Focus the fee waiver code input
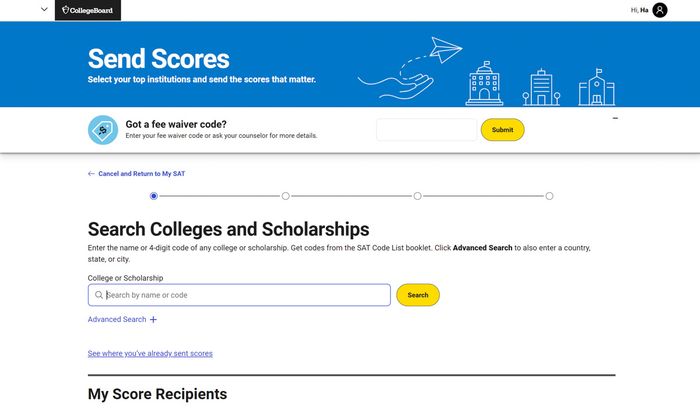700x409 pixels. 426,130
